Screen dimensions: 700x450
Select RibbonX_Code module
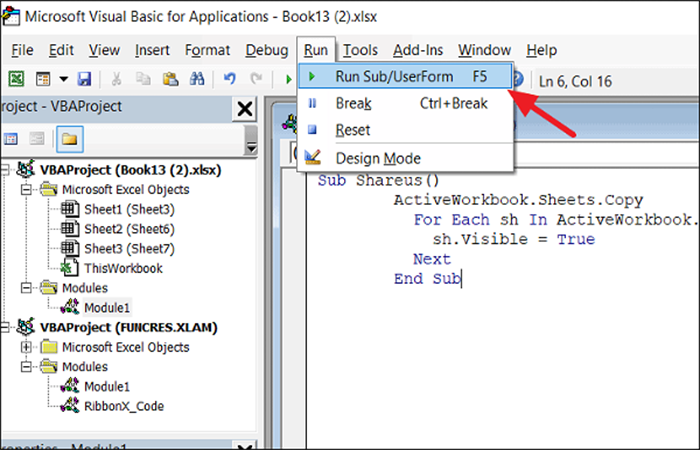coord(124,406)
